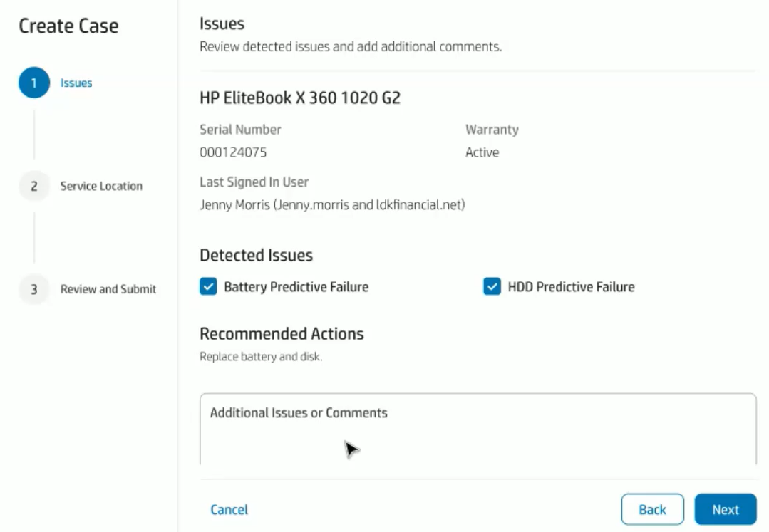Click the checkmark icon beside HDD Predictive Failure

491,286
